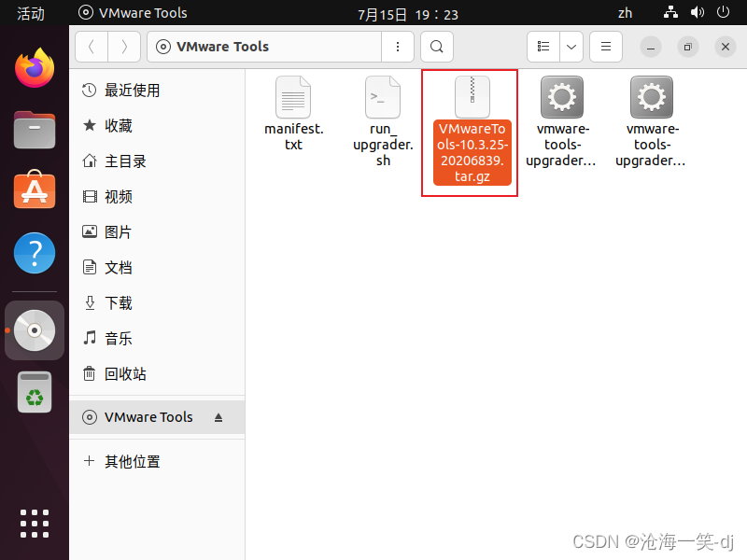Open the power status menu
The image size is (747, 560).
(724, 13)
